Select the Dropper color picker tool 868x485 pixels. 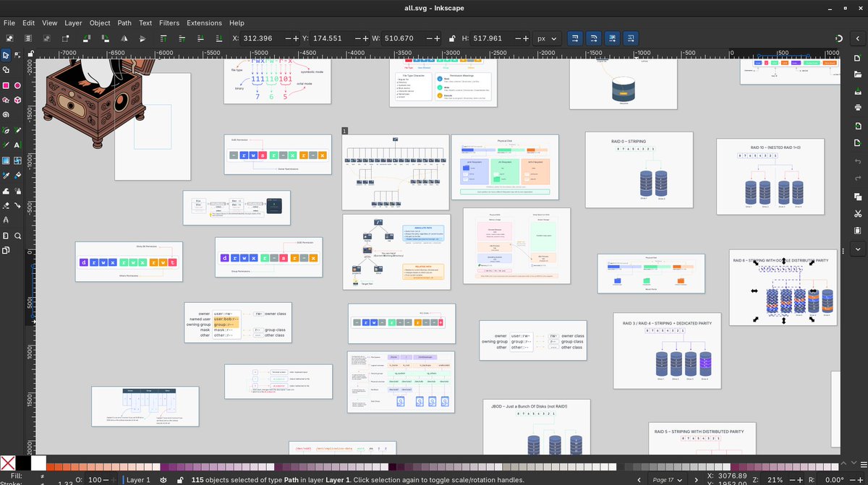pos(6,176)
